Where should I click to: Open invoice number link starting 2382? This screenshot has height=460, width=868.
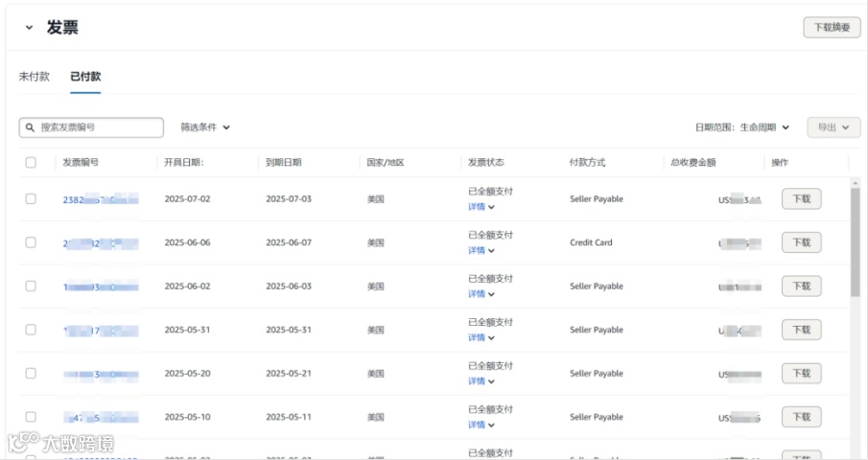100,199
